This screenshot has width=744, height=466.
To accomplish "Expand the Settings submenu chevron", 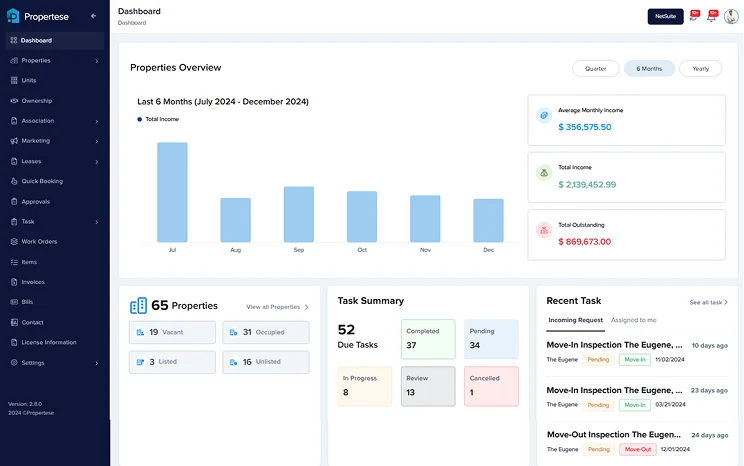I will pos(97,363).
